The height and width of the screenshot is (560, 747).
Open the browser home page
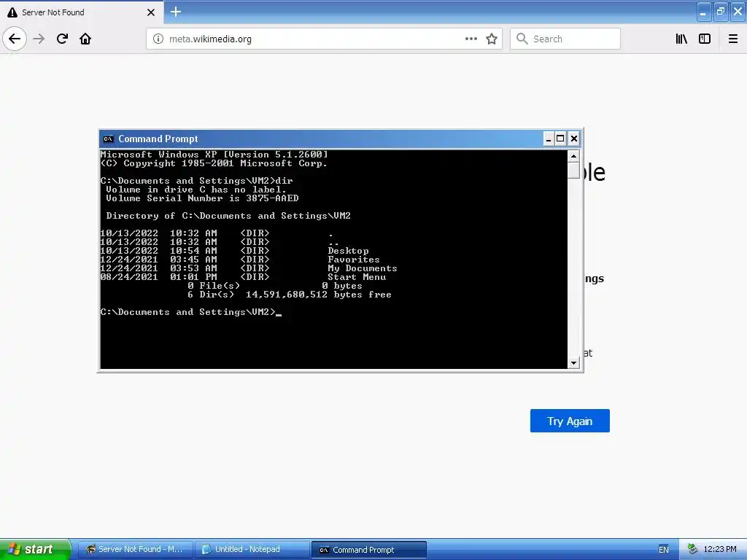pyautogui.click(x=85, y=39)
